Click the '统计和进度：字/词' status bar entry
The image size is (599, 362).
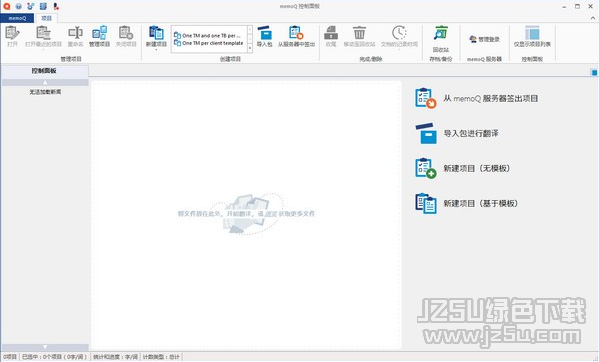pos(115,357)
